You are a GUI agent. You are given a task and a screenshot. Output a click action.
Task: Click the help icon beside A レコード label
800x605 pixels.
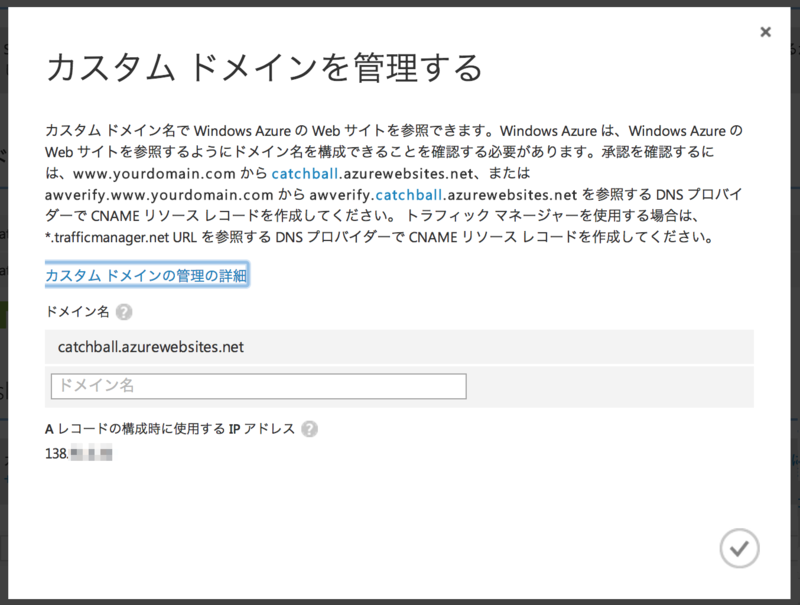pos(308,428)
